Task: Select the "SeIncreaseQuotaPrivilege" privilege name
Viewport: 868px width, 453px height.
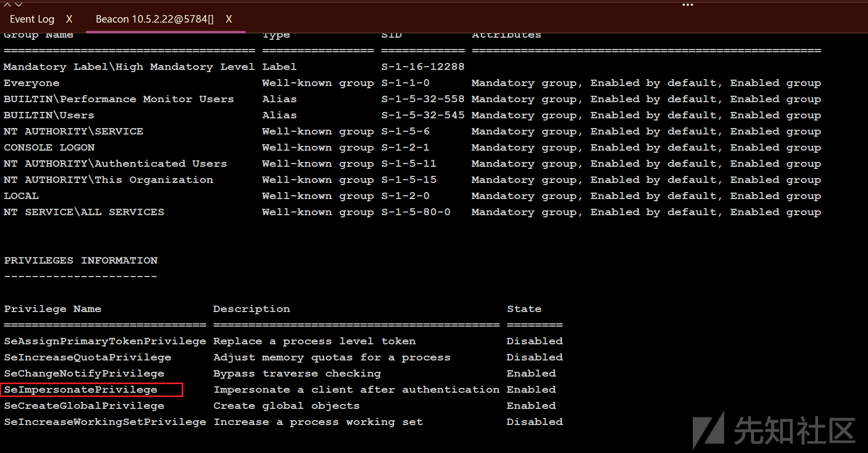Action: pos(88,357)
